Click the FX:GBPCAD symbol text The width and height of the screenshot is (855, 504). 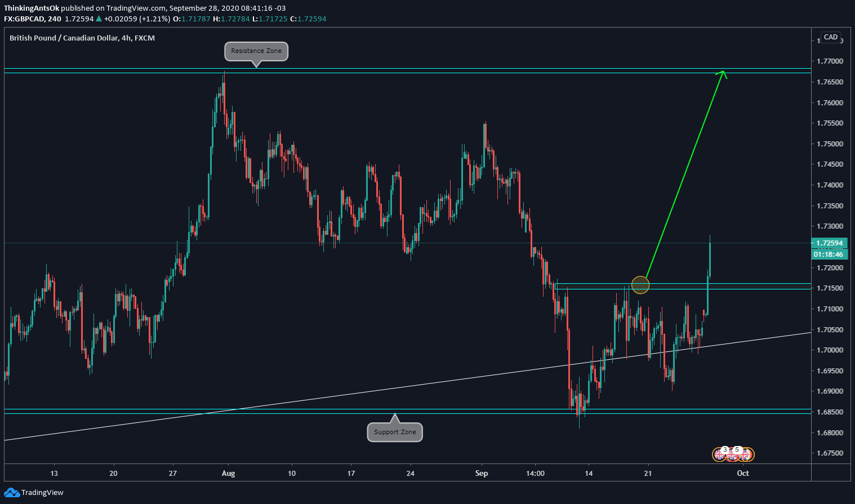pos(25,19)
